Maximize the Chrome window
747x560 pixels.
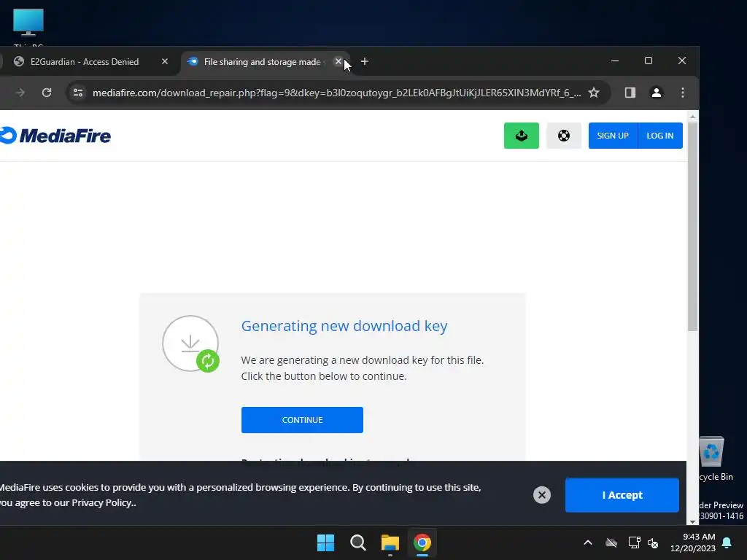point(649,61)
